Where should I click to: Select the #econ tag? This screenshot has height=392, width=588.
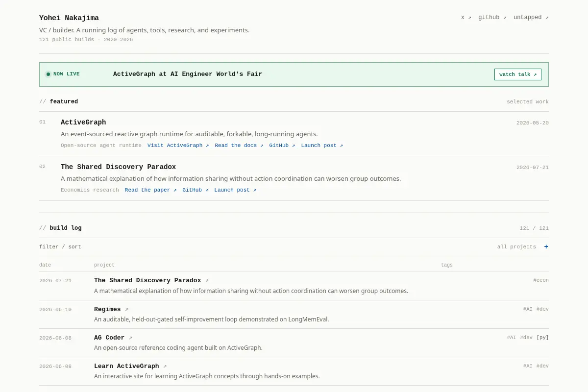click(x=541, y=280)
